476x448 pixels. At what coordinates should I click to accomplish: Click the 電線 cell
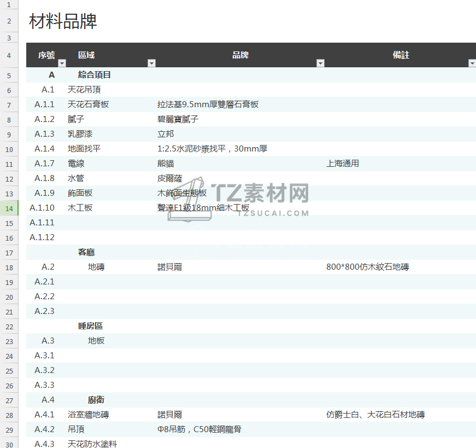click(x=76, y=164)
